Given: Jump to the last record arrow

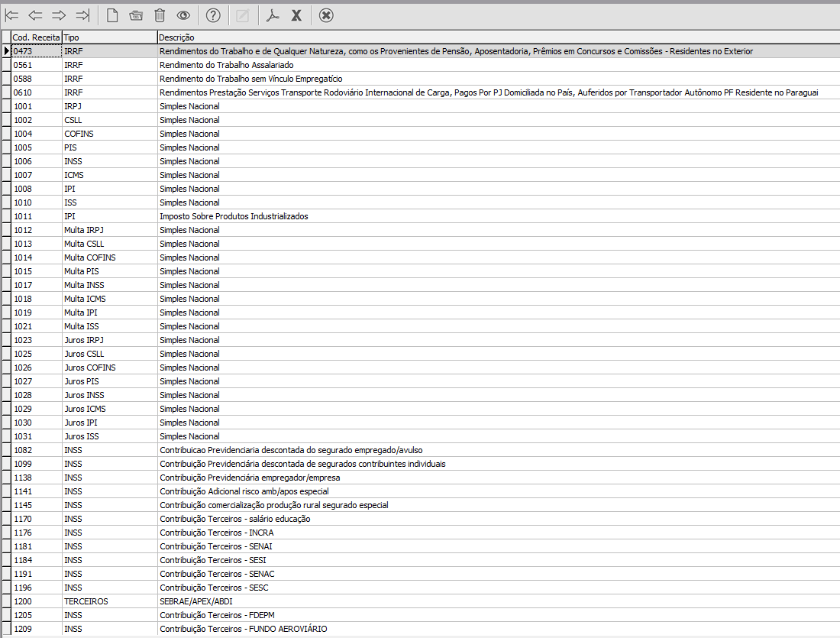Looking at the screenshot, I should 82,15.
